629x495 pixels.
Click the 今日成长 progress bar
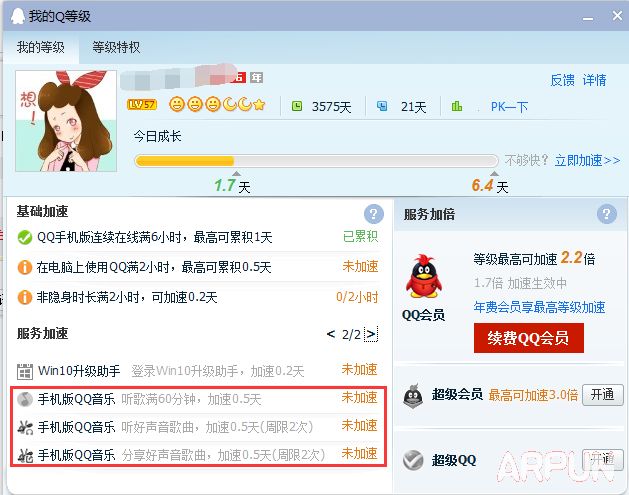pos(316,161)
